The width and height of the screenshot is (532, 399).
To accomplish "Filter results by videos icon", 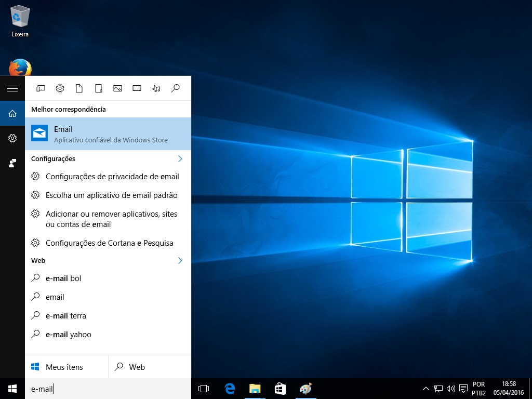I will coord(137,88).
